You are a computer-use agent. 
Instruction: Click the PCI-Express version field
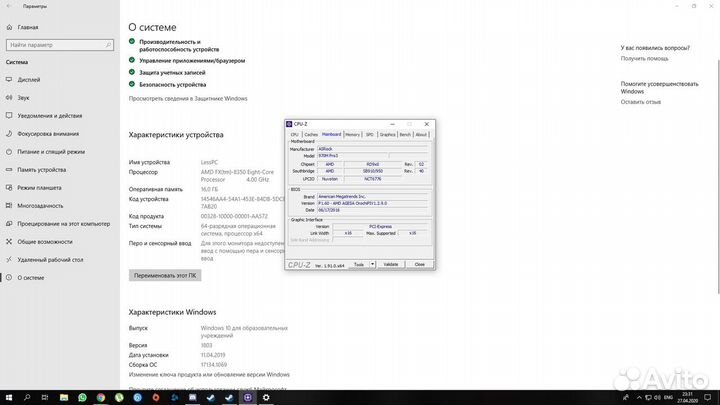click(381, 226)
